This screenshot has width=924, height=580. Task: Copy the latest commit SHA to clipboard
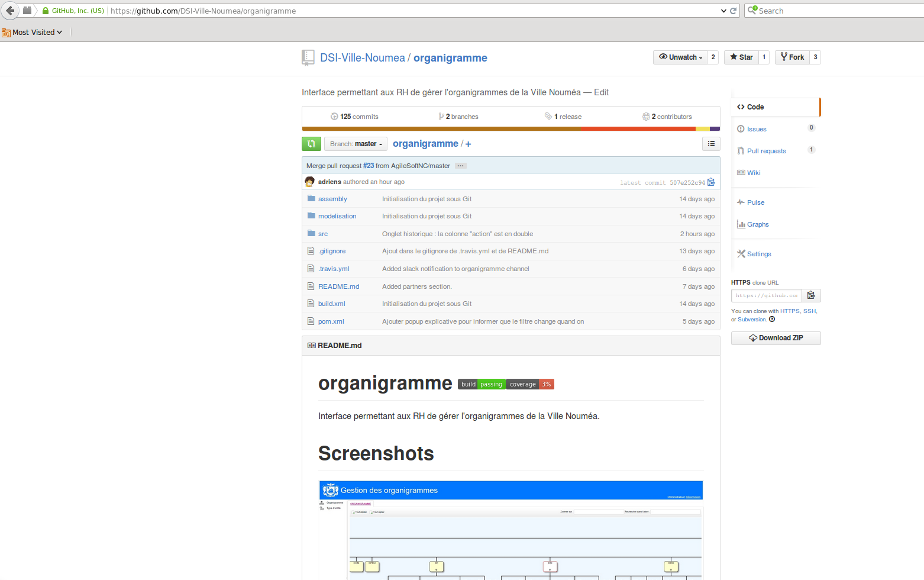tap(711, 182)
